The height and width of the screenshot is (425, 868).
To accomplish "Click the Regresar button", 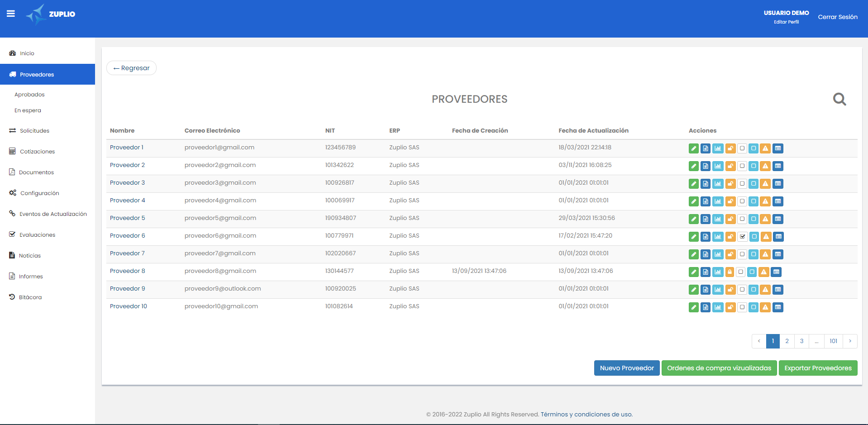I will [x=131, y=68].
